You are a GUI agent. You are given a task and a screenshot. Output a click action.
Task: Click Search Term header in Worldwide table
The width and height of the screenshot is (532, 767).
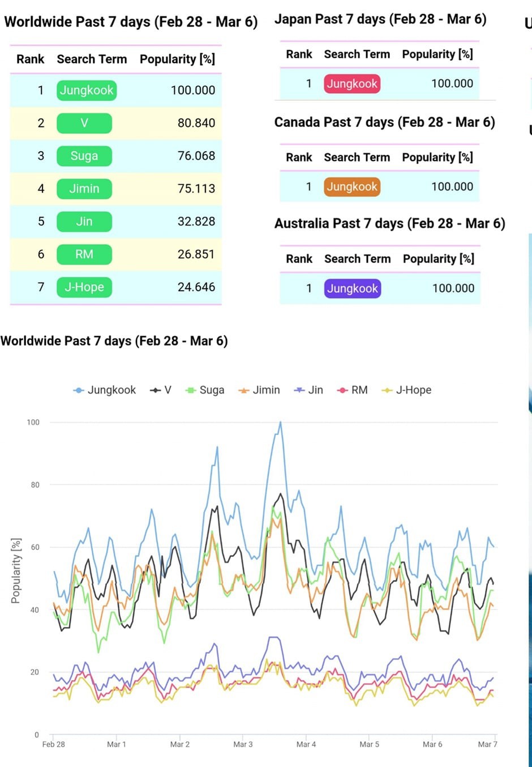[92, 59]
